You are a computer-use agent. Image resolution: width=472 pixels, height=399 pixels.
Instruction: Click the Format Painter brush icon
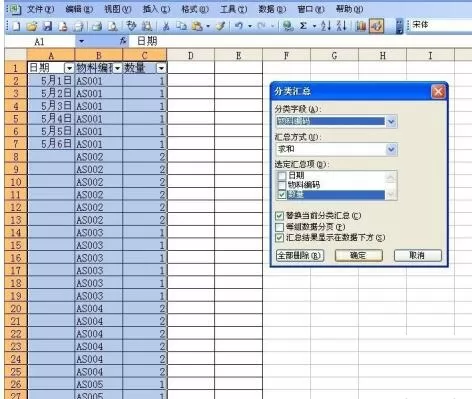pos(221,26)
